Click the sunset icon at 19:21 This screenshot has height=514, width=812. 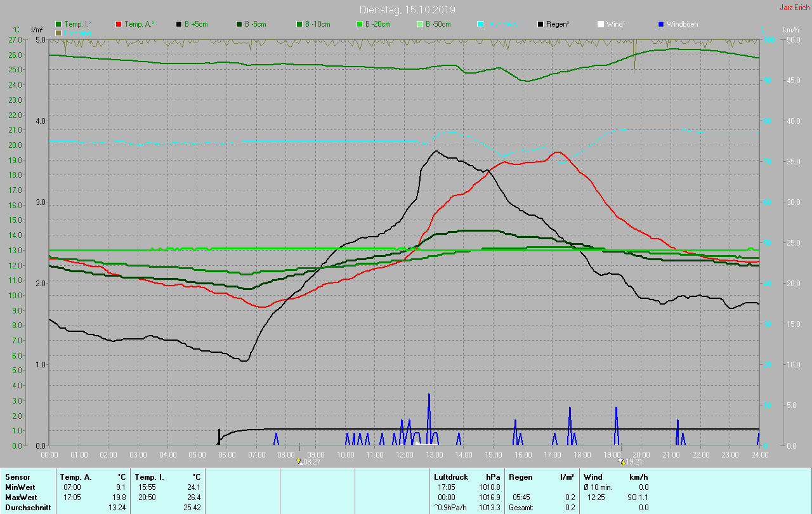622,462
